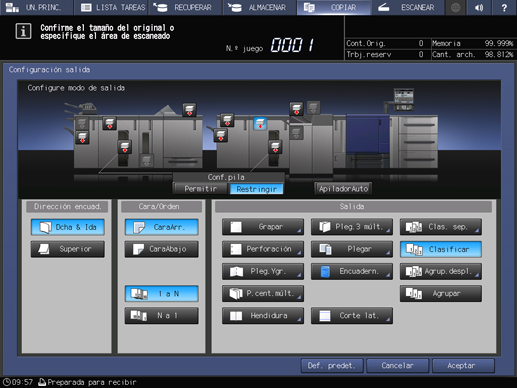Image resolution: width=517 pixels, height=388 pixels.
Task: Set Conf.pila to Permitir
Action: point(201,189)
